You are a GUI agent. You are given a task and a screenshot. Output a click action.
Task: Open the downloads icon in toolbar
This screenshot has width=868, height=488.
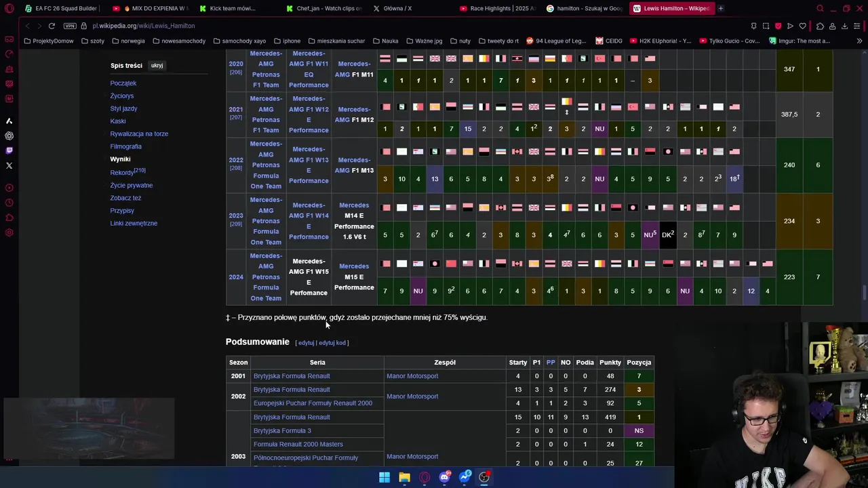844,26
